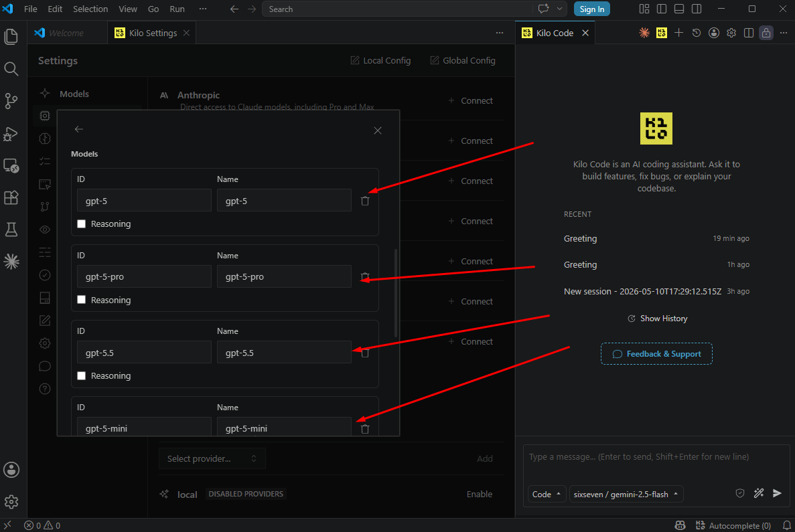Go back using Models dialog arrow
This screenshot has width=795, height=532.
(79, 129)
